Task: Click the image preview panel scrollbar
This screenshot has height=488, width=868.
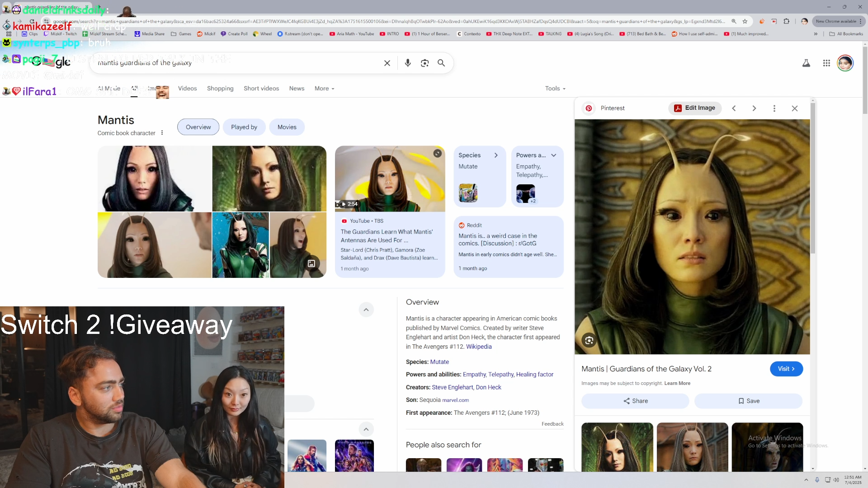Action: [812, 178]
